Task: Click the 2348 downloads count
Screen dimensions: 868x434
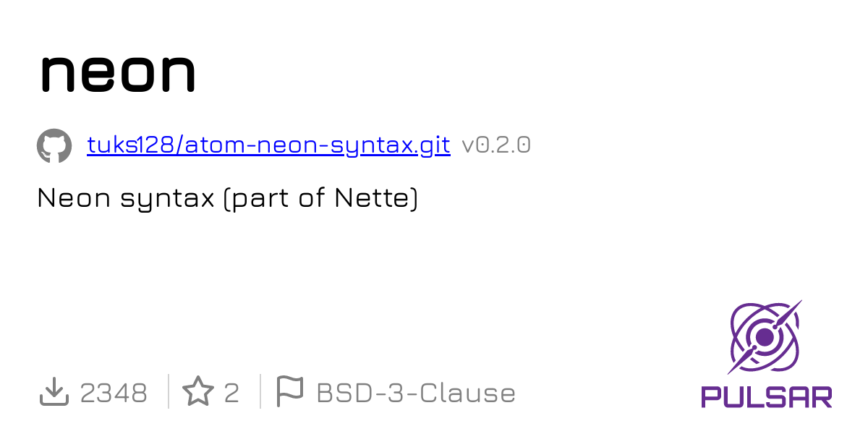Action: pyautogui.click(x=114, y=393)
